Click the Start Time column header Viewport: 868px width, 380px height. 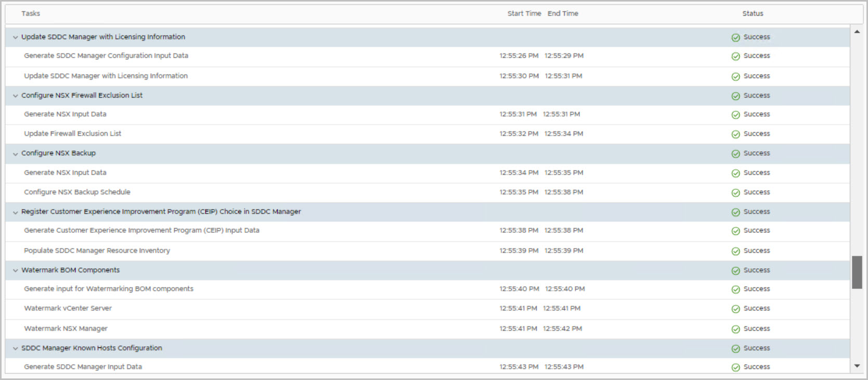pos(524,14)
